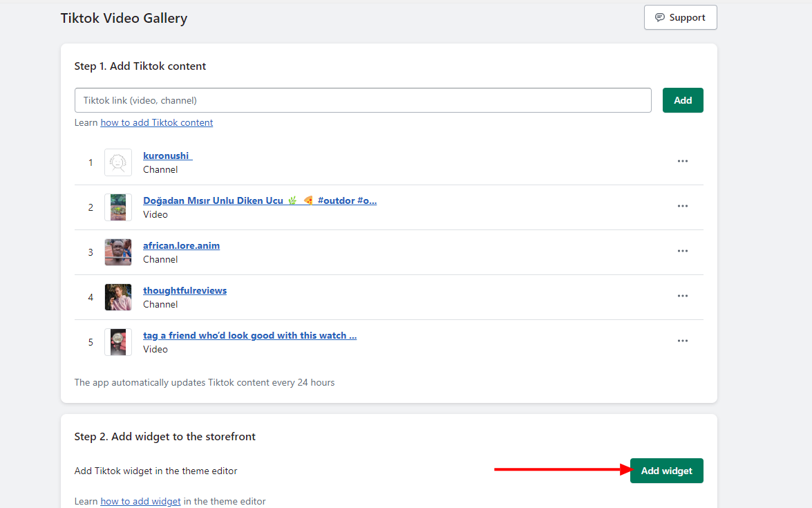Open more options for Doğadan Mısır Unlu video

pos(683,206)
